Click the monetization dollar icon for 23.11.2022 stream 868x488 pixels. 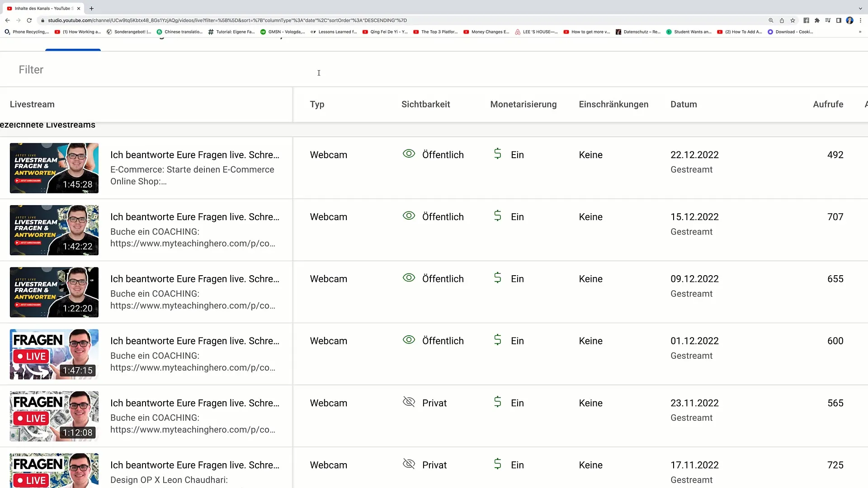coord(498,403)
